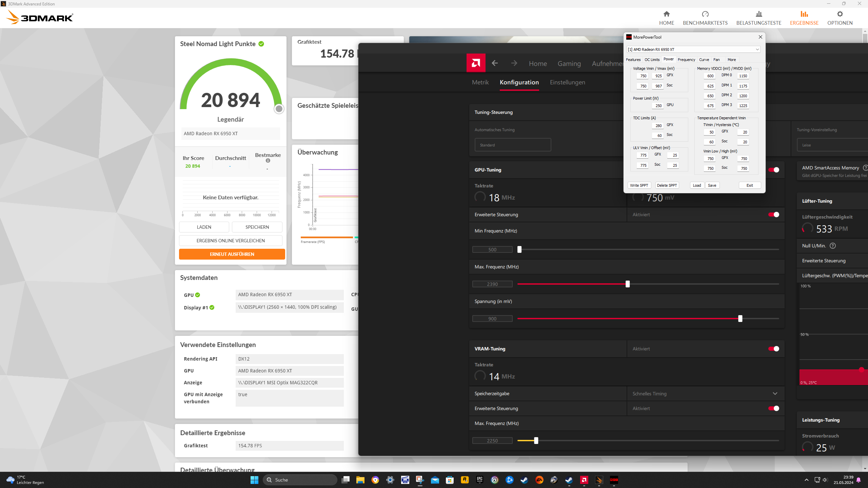
Task: Open Steam from the taskbar
Action: [x=524, y=480]
